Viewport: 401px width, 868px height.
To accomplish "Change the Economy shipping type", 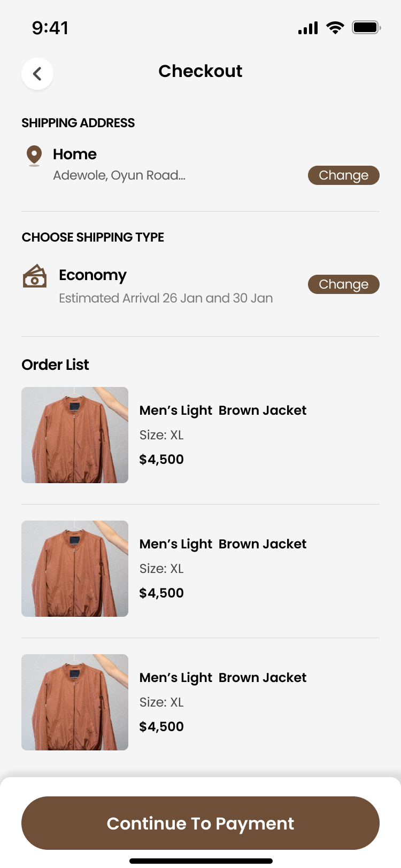I will (343, 284).
